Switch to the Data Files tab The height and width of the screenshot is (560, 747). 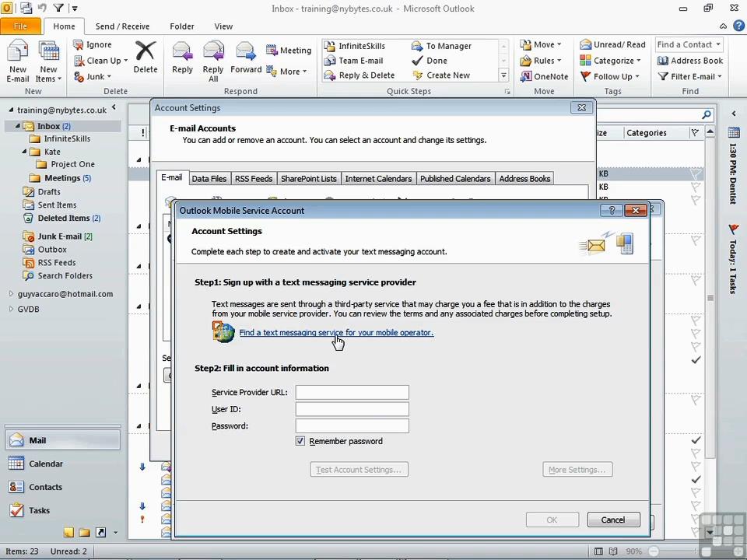tap(209, 179)
